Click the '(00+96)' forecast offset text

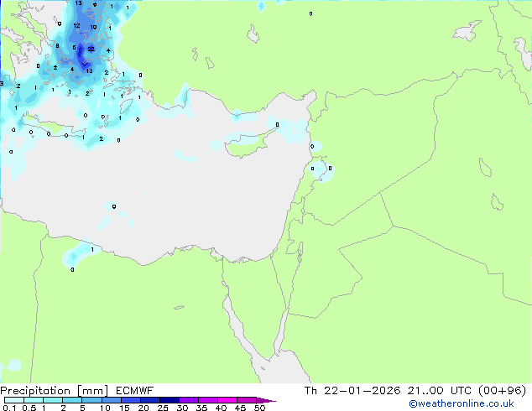click(502, 391)
